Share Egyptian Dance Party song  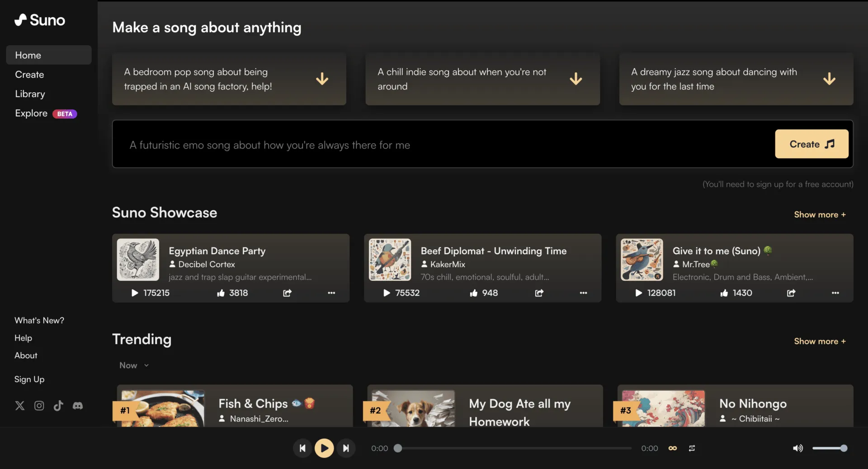click(287, 293)
